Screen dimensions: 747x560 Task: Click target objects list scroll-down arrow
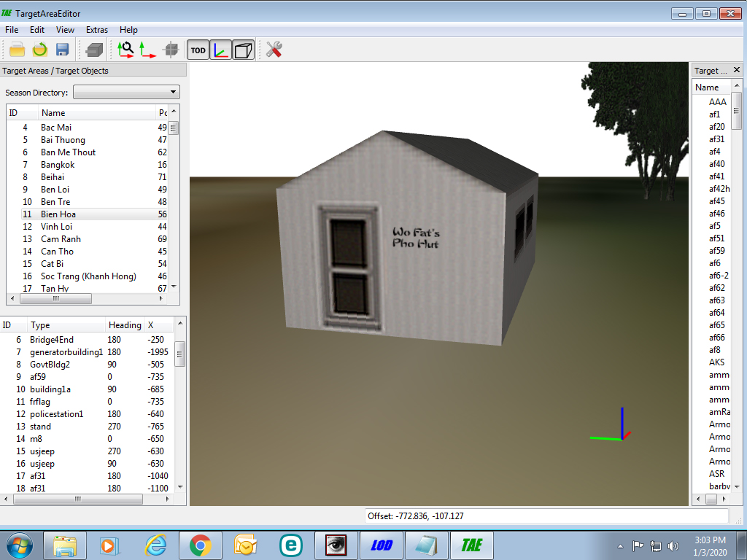coord(180,486)
